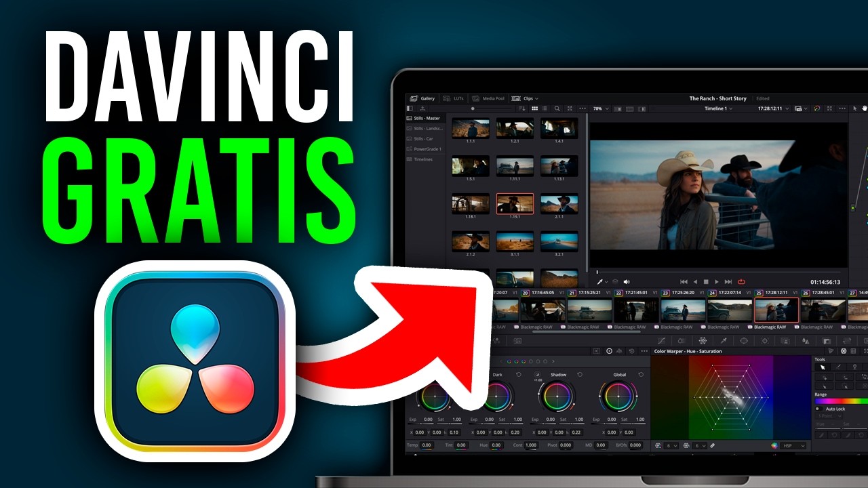Open the Power Window palette icon
Image resolution: width=868 pixels, height=488 pixels.
(744, 340)
